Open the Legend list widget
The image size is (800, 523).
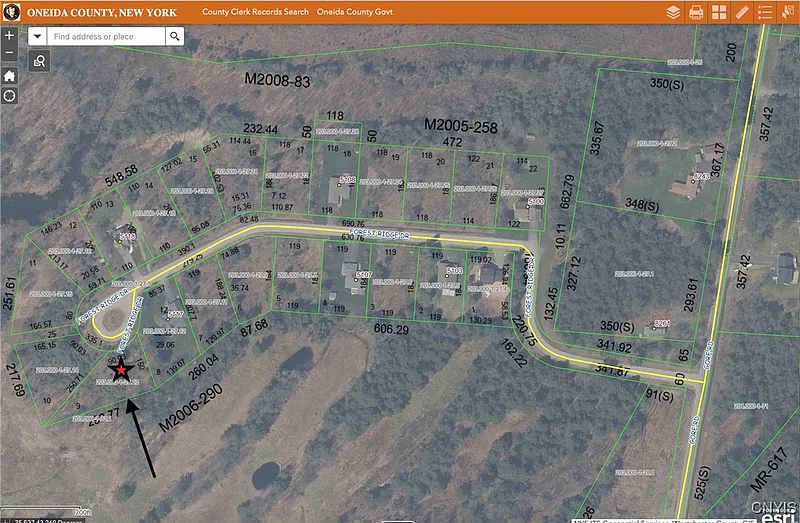765,12
